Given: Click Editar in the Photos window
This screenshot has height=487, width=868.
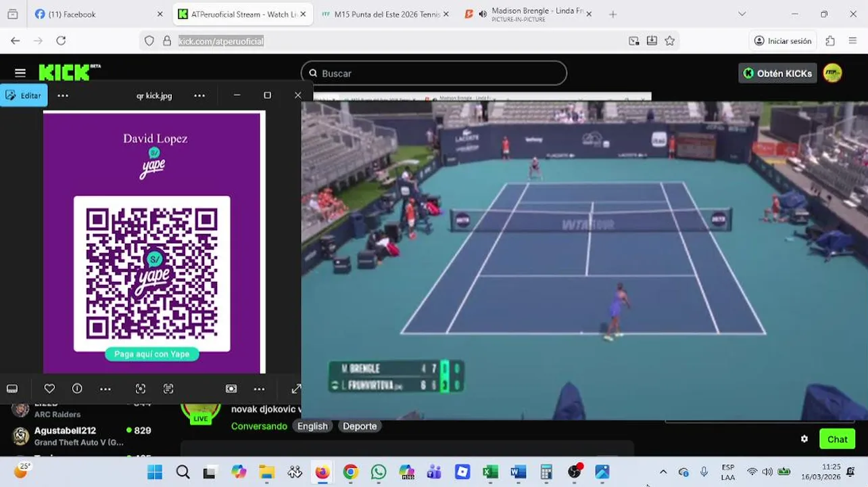Looking at the screenshot, I should point(24,95).
